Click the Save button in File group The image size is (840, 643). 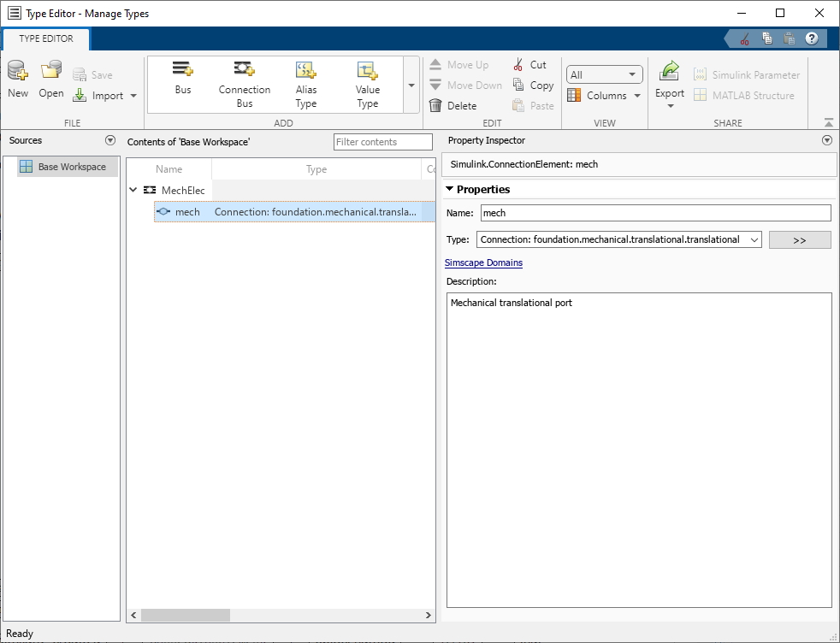point(92,75)
